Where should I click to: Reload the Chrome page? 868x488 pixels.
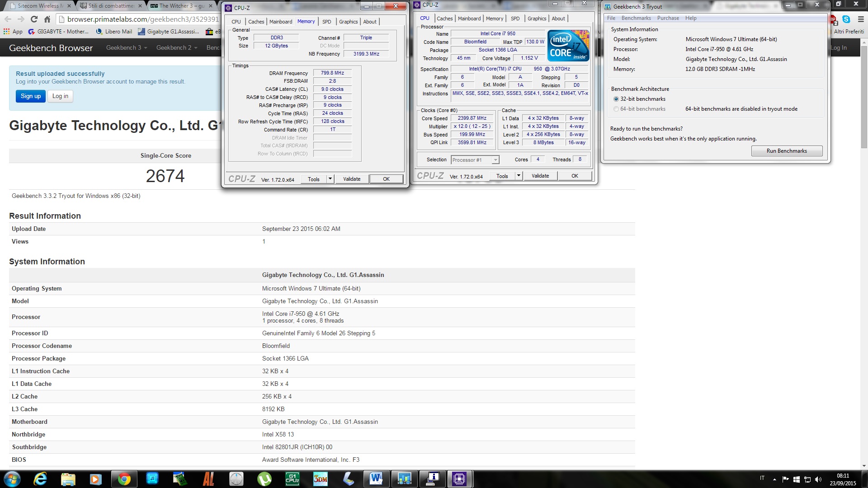(34, 19)
